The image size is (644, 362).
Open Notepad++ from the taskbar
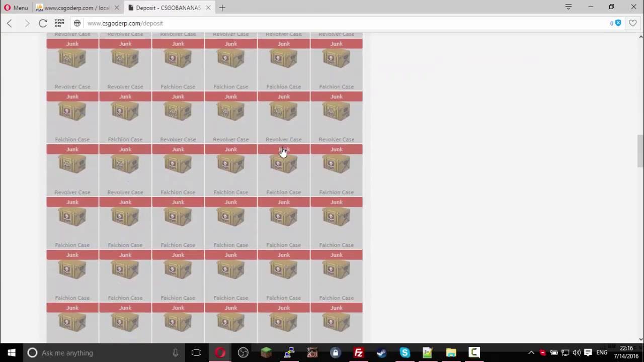coord(428,352)
